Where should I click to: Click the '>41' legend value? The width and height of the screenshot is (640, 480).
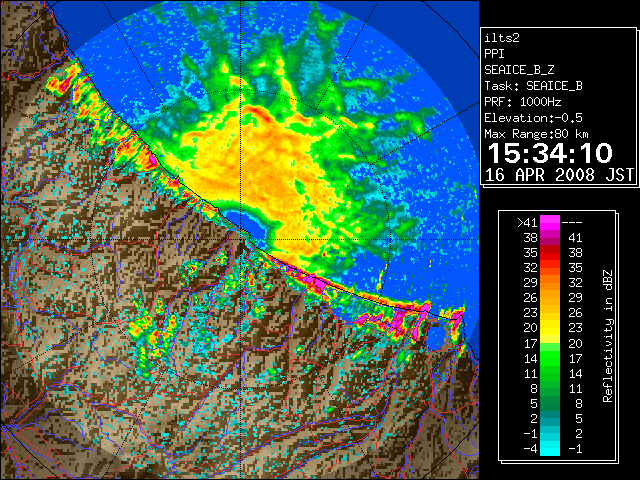click(x=527, y=223)
